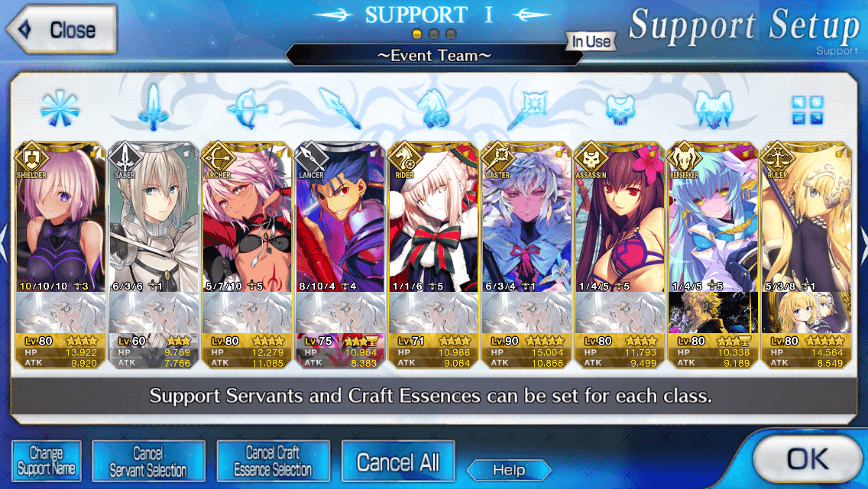868x489 pixels.
Task: Open the Berserker craft essence thumbnail
Action: [713, 313]
